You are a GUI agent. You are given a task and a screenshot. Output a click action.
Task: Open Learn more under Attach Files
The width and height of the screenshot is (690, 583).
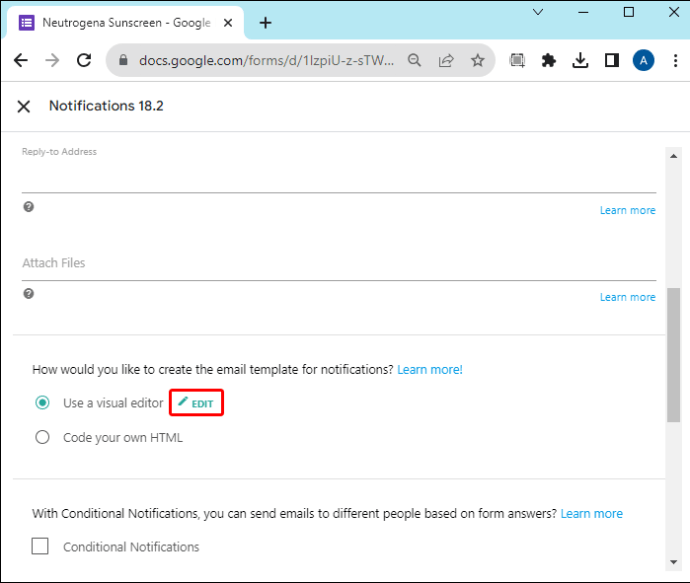coord(628,297)
